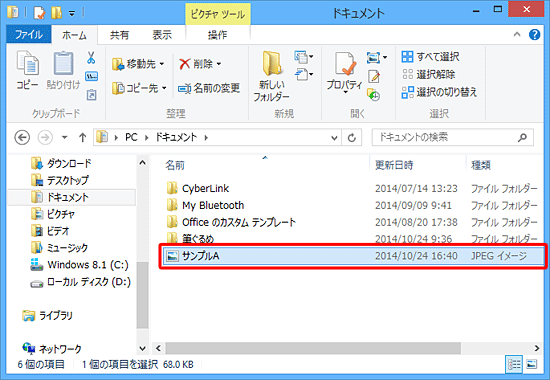Click Quick Access new folder icon in title bar
This screenshot has width=550, height=380.
tap(56, 13)
